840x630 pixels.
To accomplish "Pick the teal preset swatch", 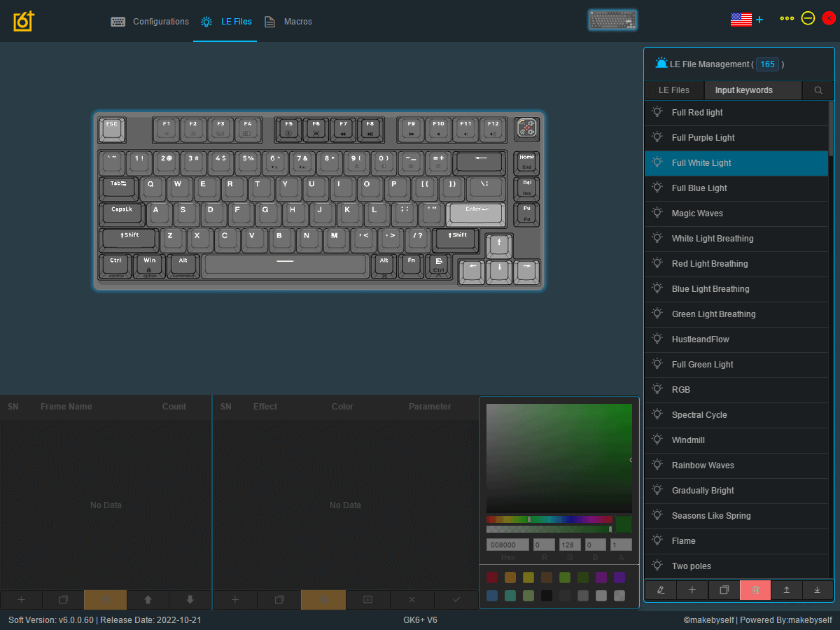I will click(x=510, y=596).
